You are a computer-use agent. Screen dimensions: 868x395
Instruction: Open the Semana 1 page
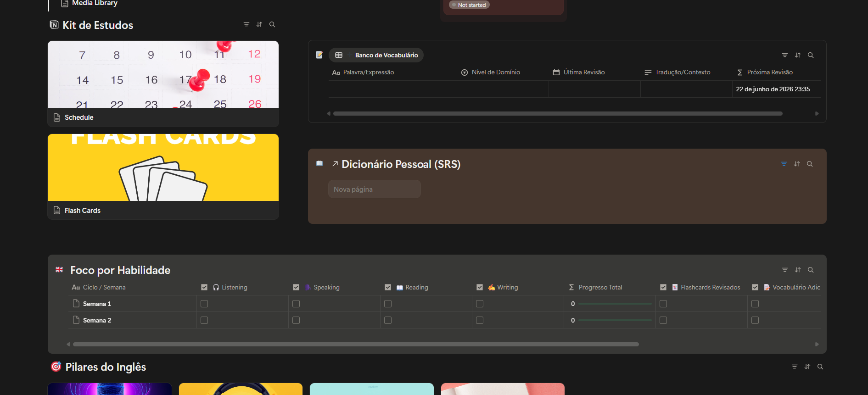pos(97,304)
